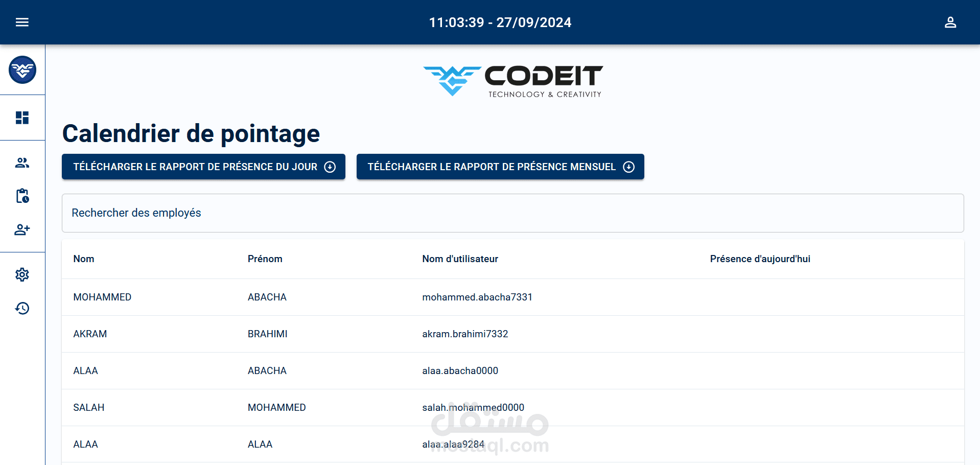Select username alaa.alaa9284
The height and width of the screenshot is (465, 980).
point(453,444)
